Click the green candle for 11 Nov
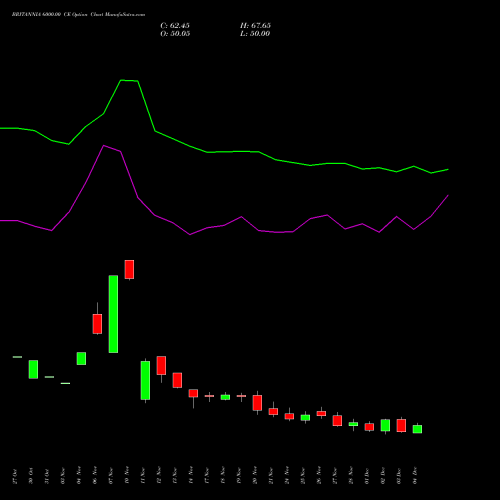Image resolution: width=500 pixels, height=500 pixels. click(145, 380)
